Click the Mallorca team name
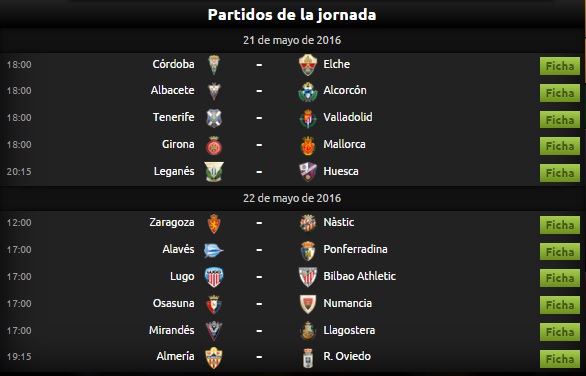 tap(345, 144)
